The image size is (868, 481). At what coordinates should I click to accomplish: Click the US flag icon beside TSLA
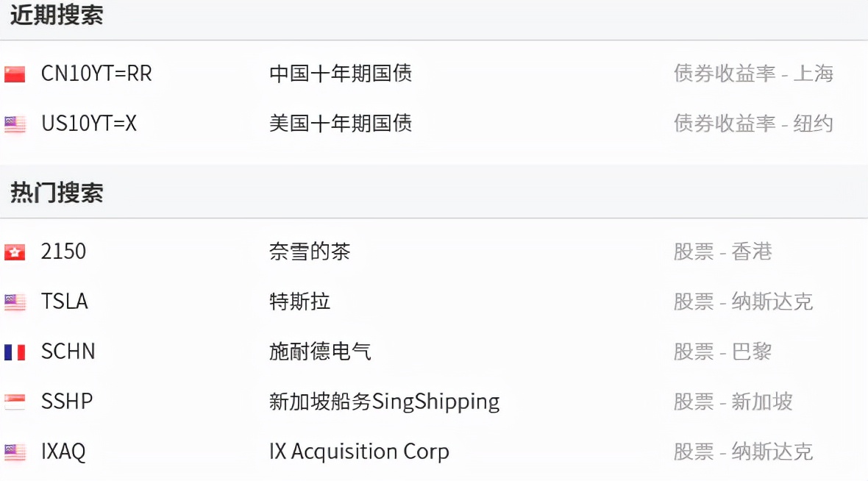15,302
